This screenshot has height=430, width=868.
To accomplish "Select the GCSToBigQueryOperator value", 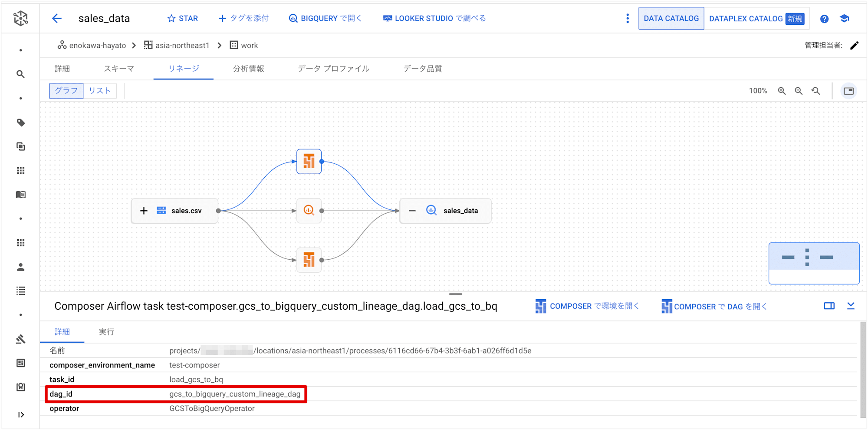I will tap(212, 408).
